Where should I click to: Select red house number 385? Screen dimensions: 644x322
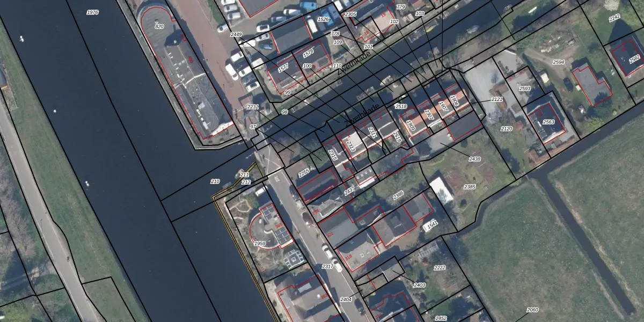point(279,226)
